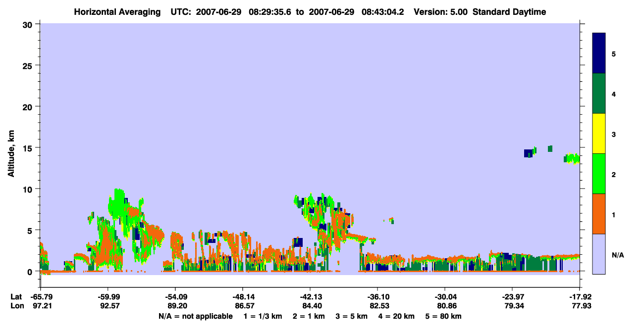The height and width of the screenshot is (330, 644).
Task: Click the '5 = 80 km' legend text
Action: click(x=444, y=316)
